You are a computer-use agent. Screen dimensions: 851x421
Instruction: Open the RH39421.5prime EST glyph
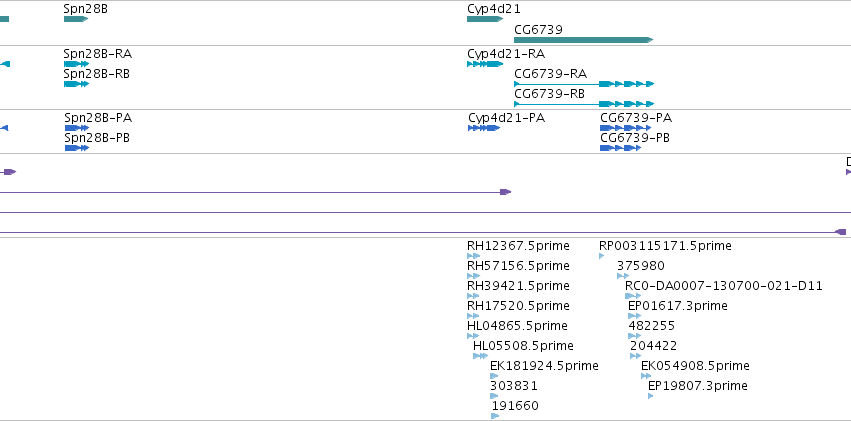(473, 296)
